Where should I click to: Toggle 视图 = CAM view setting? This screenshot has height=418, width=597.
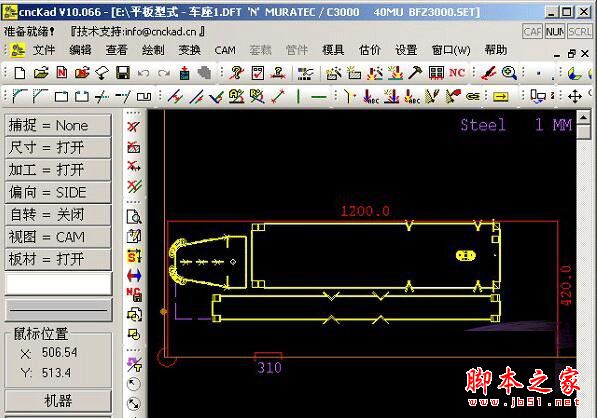tap(58, 237)
